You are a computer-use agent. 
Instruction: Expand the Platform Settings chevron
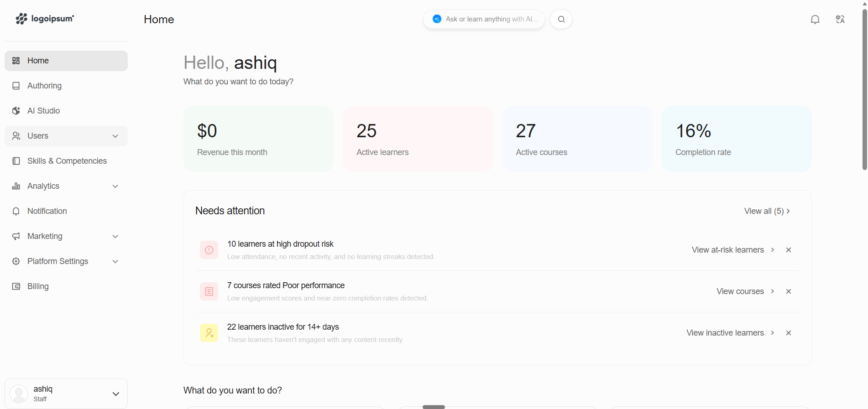pyautogui.click(x=115, y=261)
